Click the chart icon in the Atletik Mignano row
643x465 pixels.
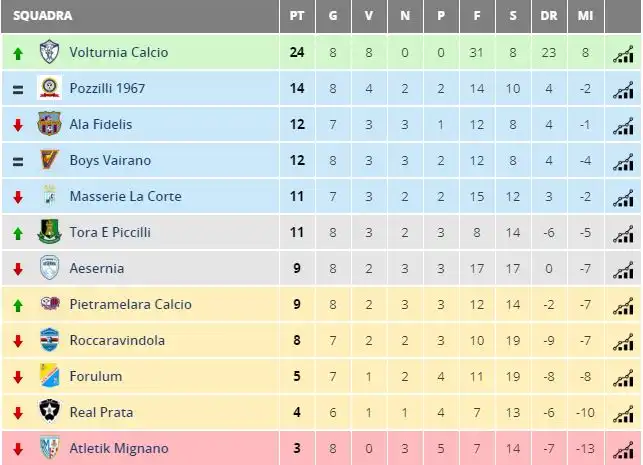[x=623, y=450]
